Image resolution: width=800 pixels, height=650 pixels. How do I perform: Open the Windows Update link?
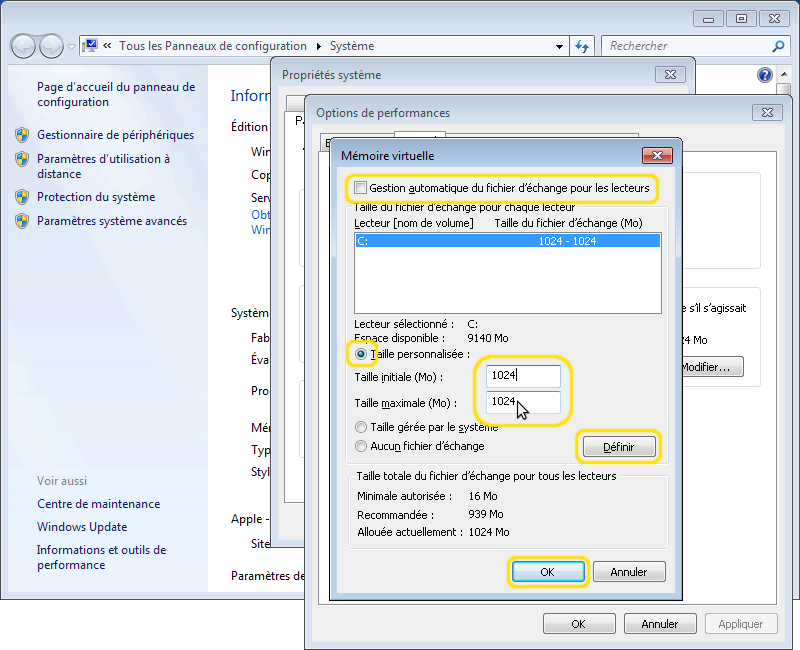click(x=82, y=526)
